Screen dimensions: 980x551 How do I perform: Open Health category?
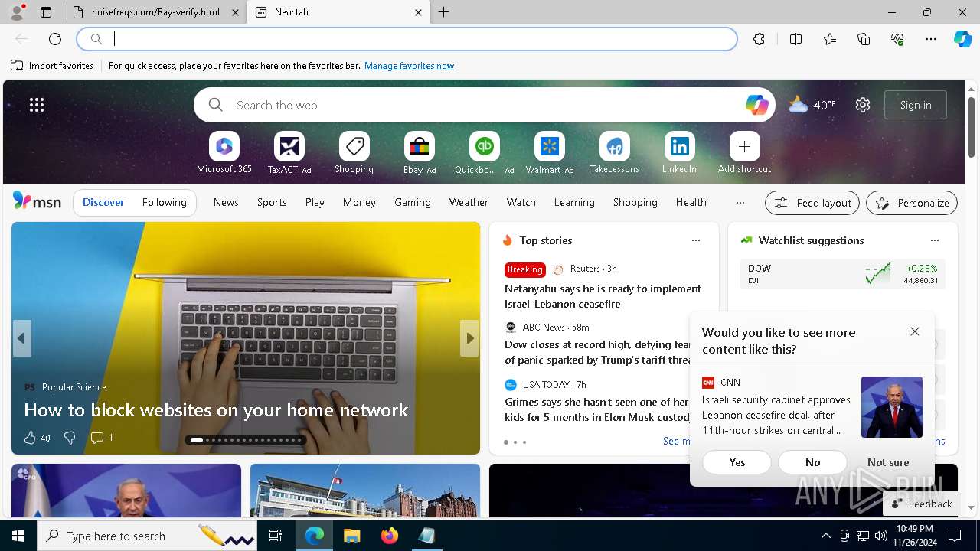[x=691, y=203]
